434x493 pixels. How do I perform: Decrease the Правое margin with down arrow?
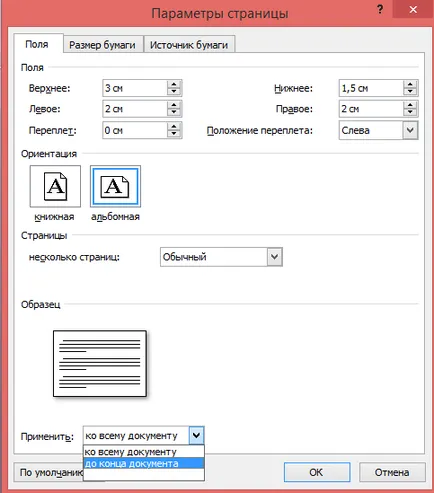coord(410,113)
